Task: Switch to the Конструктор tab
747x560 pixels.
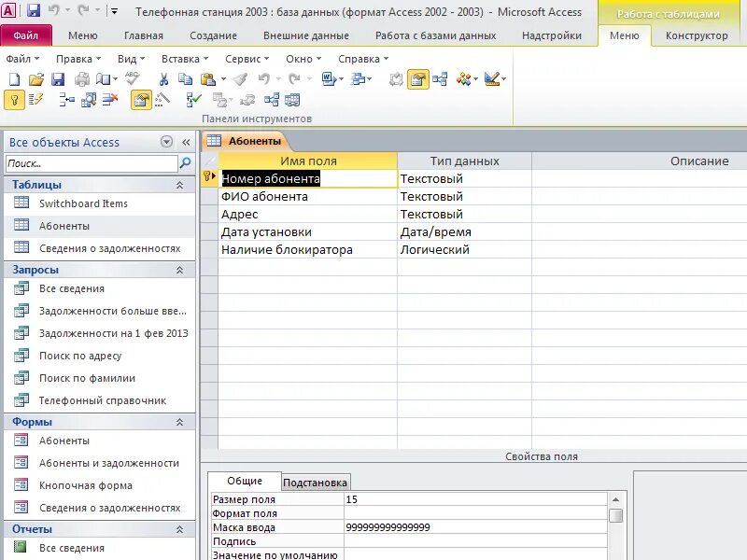Action: (697, 35)
